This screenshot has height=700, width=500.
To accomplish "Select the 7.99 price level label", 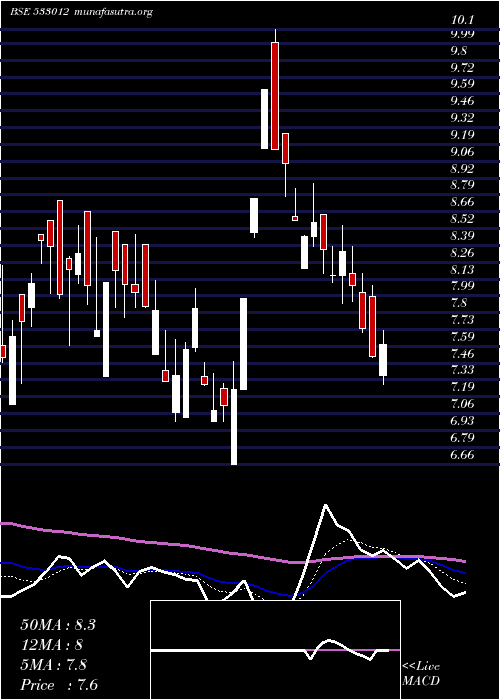I will click(462, 286).
